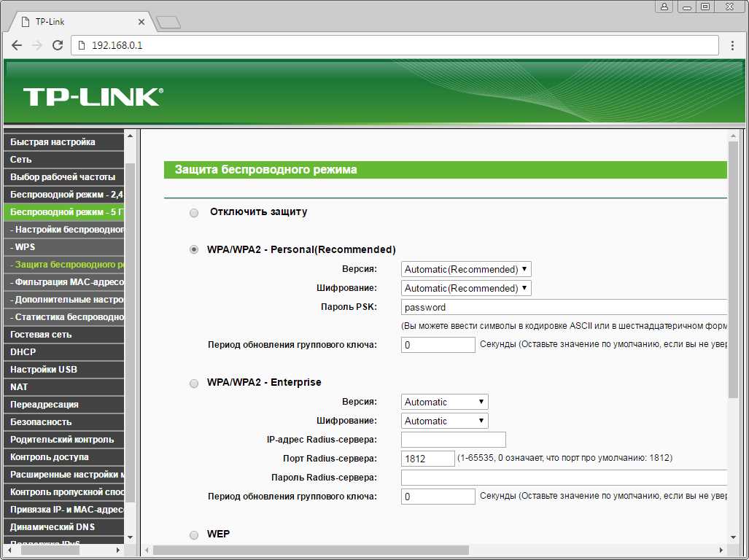The image size is (749, 560).
Task: Open Беспроводной режим - 5 ГГц menu
Action: pos(63,212)
